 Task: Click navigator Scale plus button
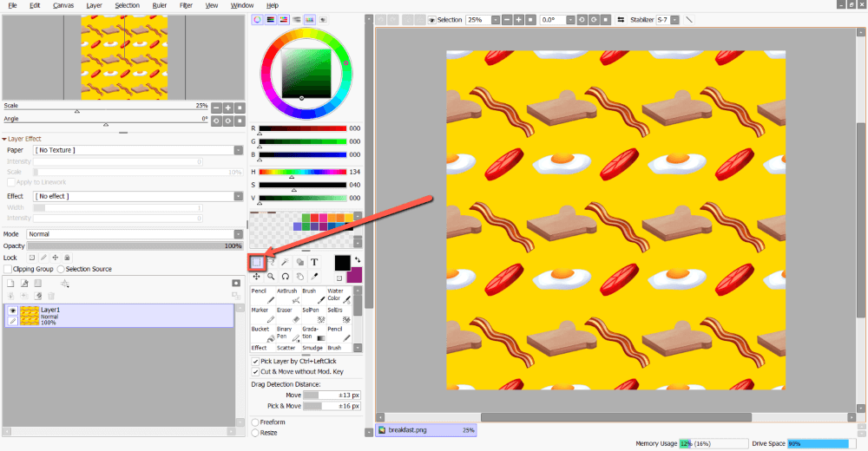tap(228, 108)
